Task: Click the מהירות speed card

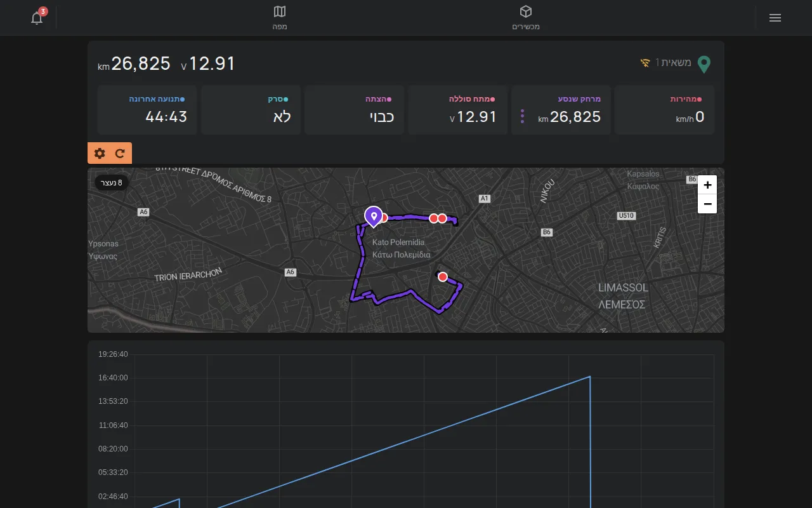Action: 665,110
